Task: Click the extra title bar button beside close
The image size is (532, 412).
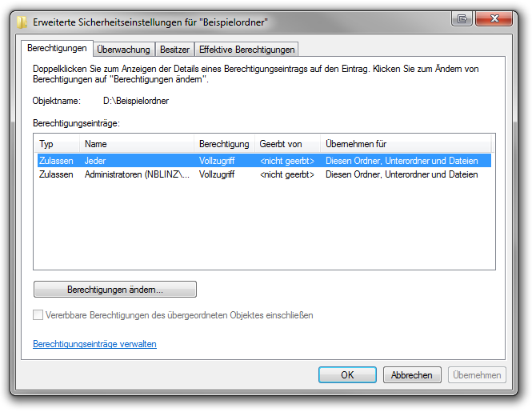Action: [x=462, y=18]
